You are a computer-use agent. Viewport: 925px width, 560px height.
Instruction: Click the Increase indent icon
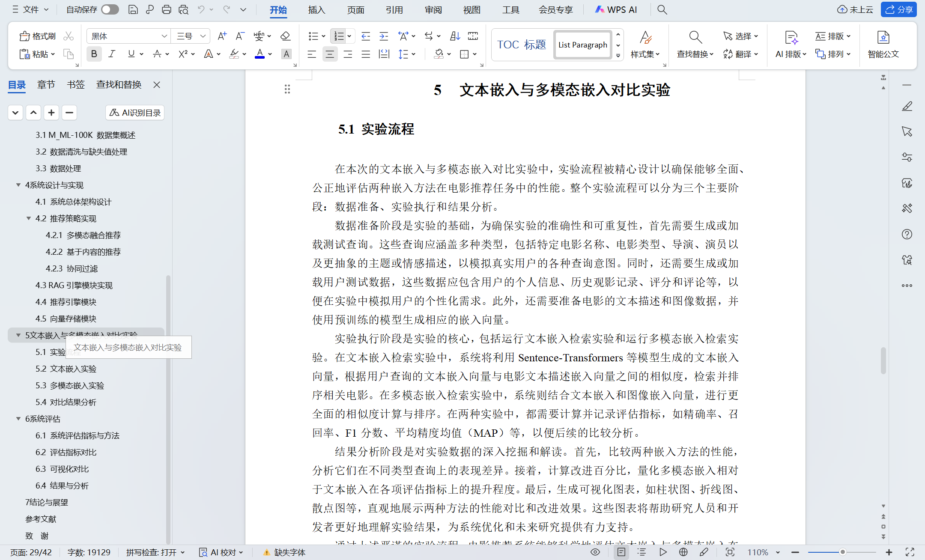point(384,36)
